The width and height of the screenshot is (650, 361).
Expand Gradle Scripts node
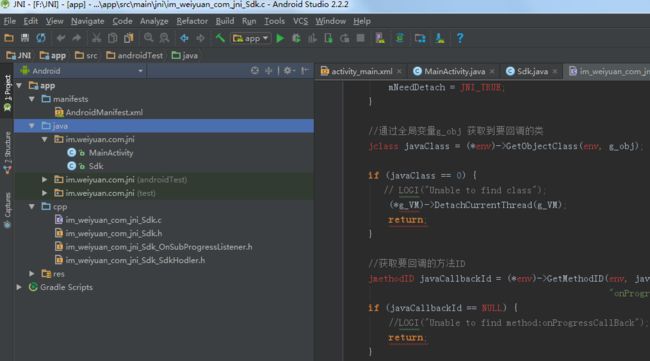(19, 287)
